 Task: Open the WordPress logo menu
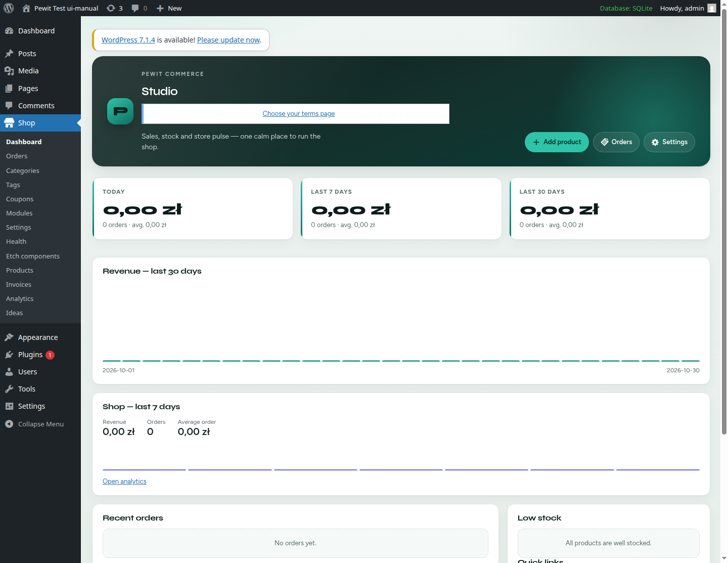click(x=9, y=8)
